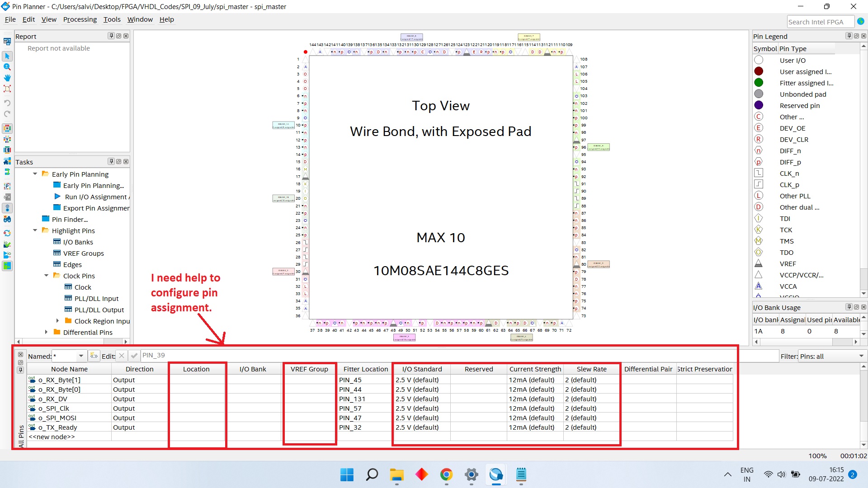Toggle Show VREF Groups toolbar icon
This screenshot has height=488, width=868.
(7, 140)
